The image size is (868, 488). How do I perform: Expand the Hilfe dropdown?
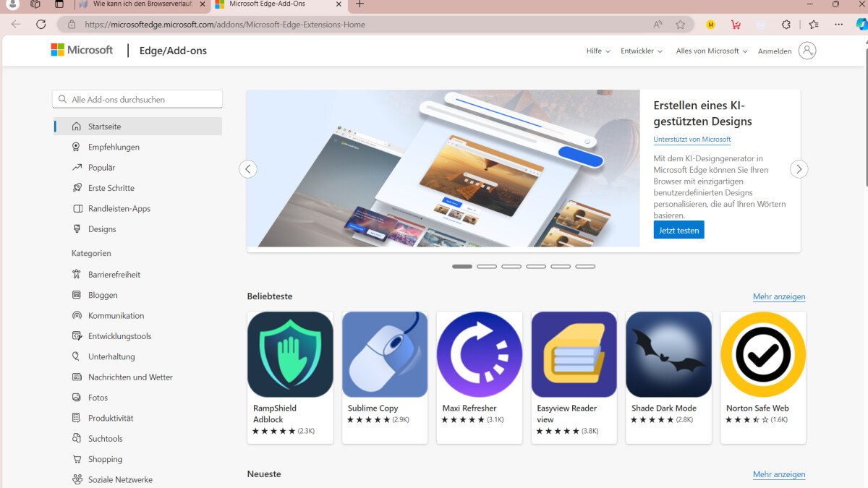597,51
